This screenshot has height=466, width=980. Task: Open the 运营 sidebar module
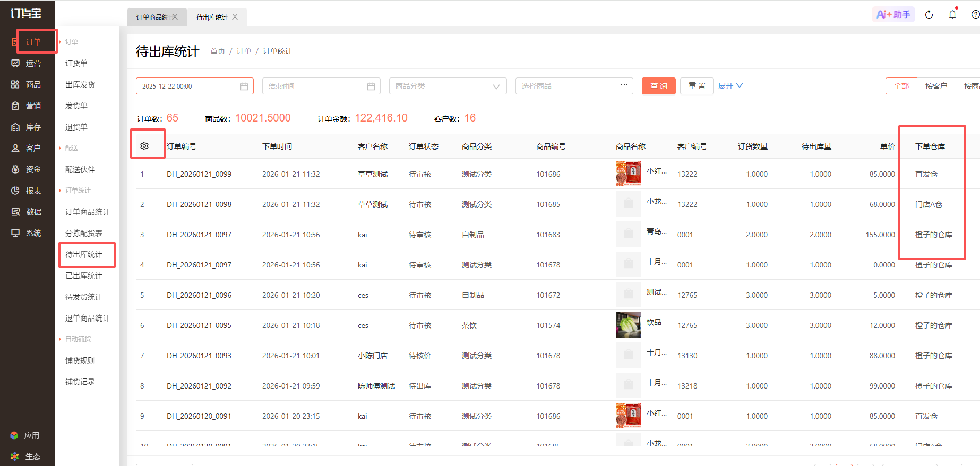coord(27,63)
